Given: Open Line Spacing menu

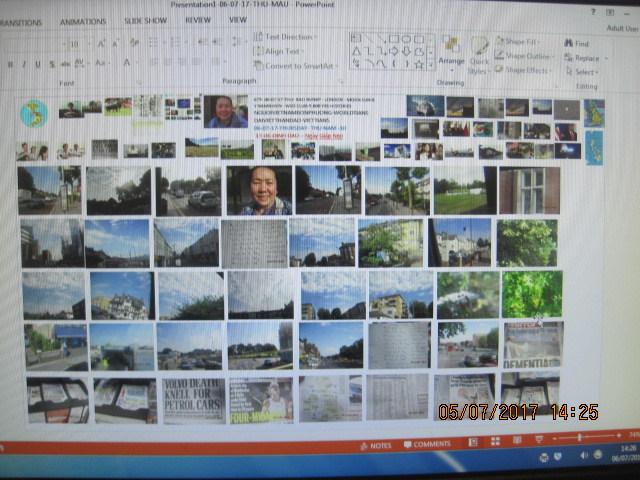Looking at the screenshot, I should tap(237, 41).
